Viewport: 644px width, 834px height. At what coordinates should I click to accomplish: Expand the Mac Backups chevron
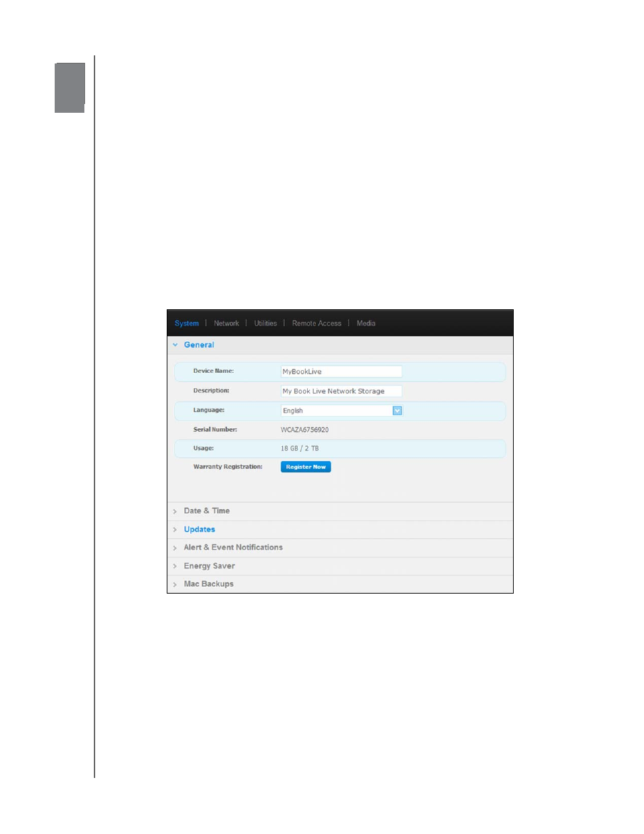(175, 584)
